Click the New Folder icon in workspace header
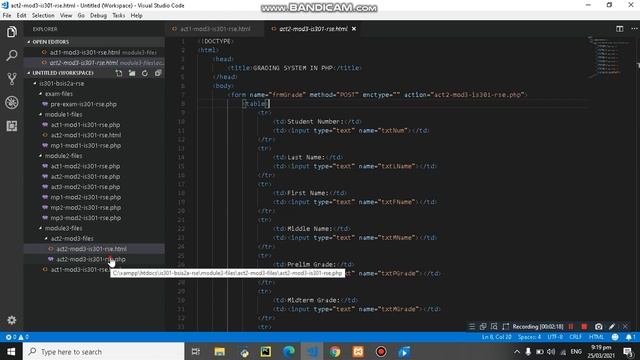This screenshot has height=360, width=640. 132,73
